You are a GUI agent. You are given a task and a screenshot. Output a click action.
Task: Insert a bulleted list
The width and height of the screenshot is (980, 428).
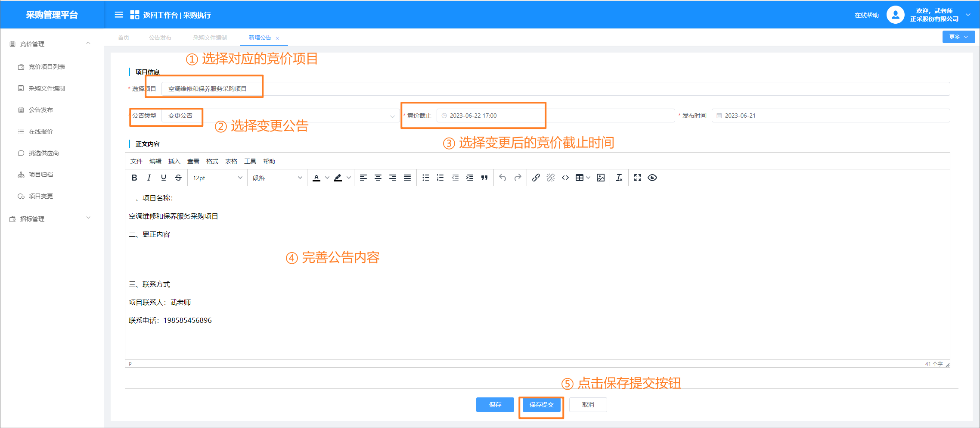[425, 178]
